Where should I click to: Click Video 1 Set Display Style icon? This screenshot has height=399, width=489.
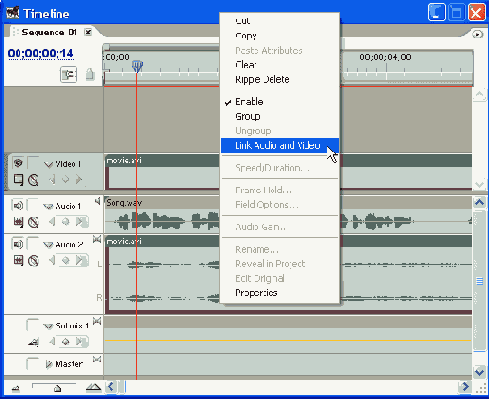[18, 180]
